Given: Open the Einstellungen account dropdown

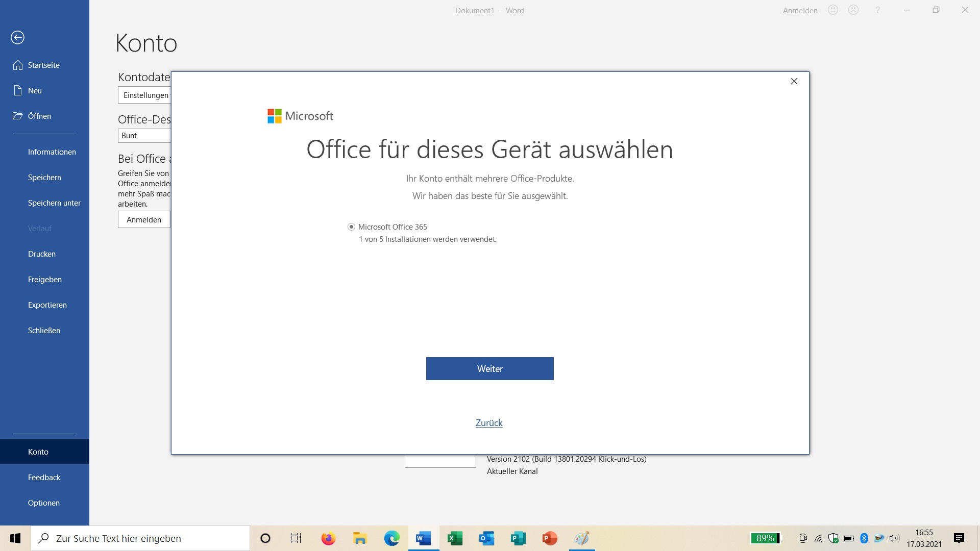Looking at the screenshot, I should [x=145, y=95].
